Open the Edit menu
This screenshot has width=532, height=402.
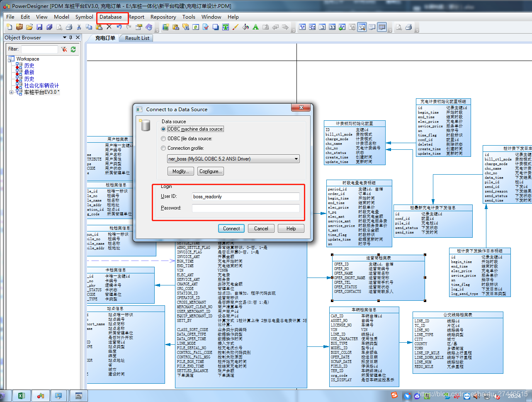(25, 17)
